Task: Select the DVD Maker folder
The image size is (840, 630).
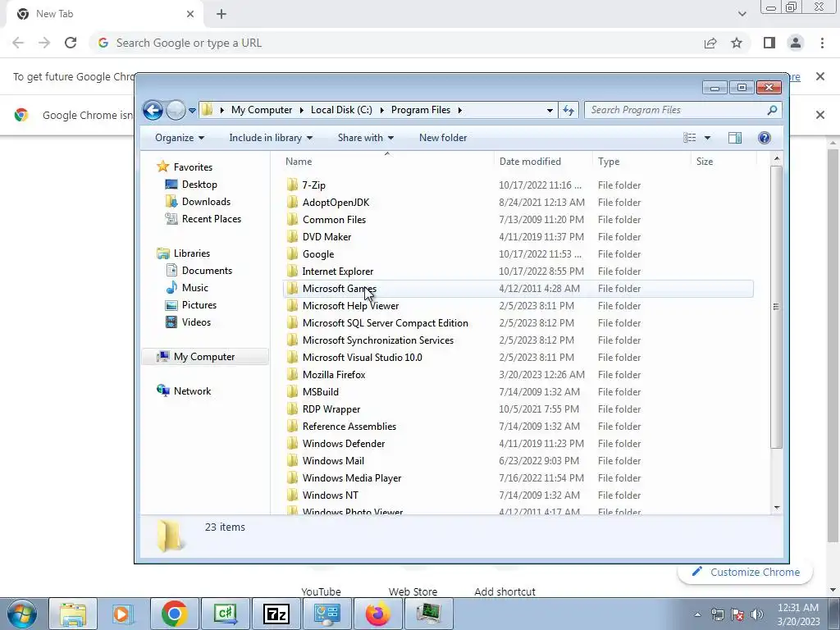Action: pos(326,237)
